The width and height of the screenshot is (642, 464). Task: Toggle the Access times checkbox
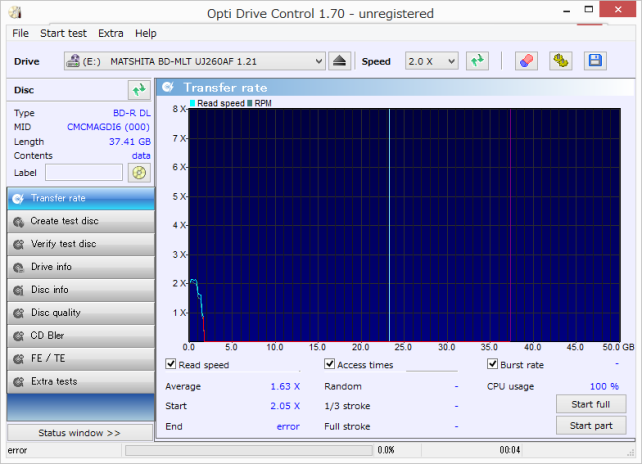330,365
